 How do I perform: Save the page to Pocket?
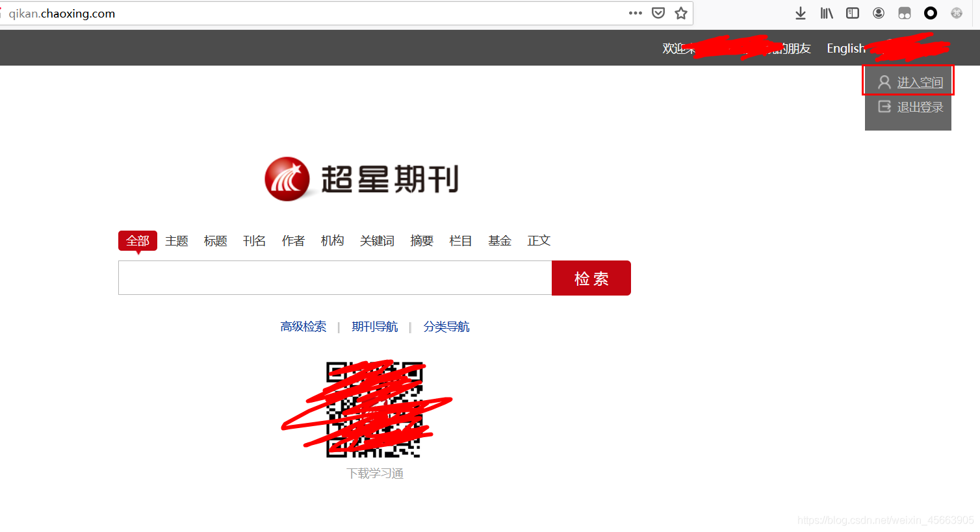click(658, 13)
